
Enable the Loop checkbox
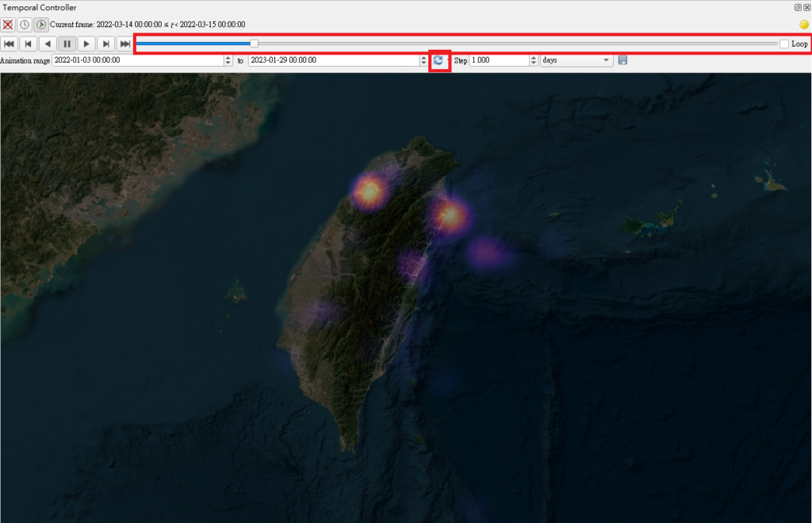click(784, 44)
